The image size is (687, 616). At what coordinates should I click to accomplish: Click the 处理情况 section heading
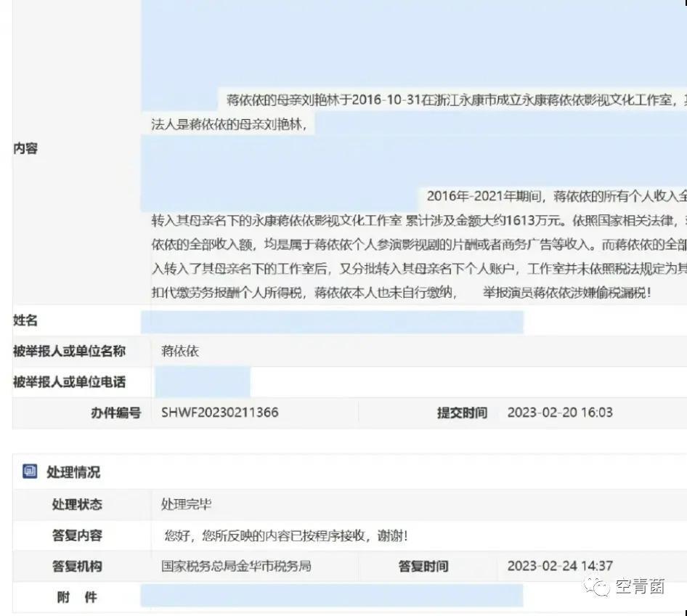73,472
